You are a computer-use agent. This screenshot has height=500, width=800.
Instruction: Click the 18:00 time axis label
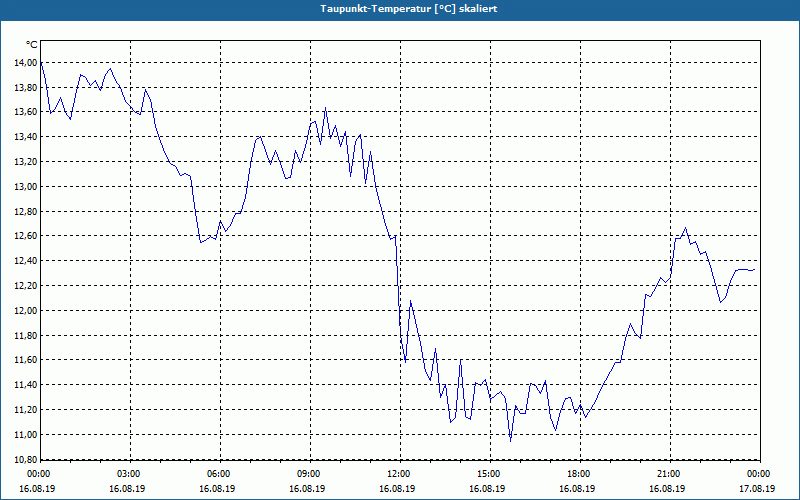(579, 473)
